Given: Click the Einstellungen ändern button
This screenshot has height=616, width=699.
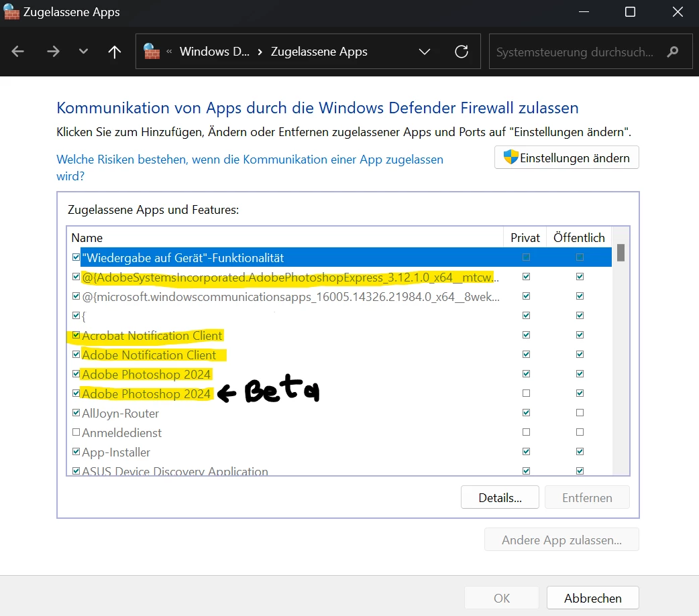Looking at the screenshot, I should pos(567,158).
